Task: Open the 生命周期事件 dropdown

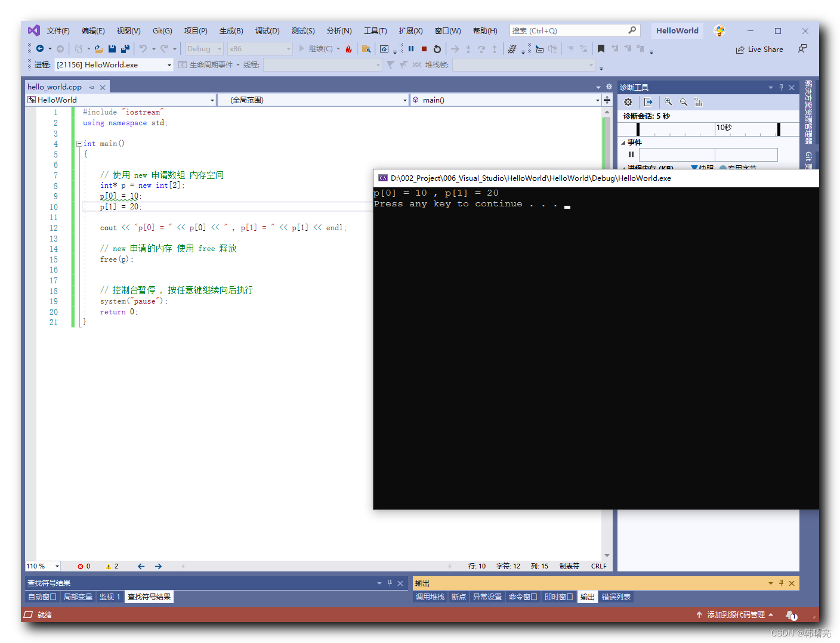Action: point(209,65)
